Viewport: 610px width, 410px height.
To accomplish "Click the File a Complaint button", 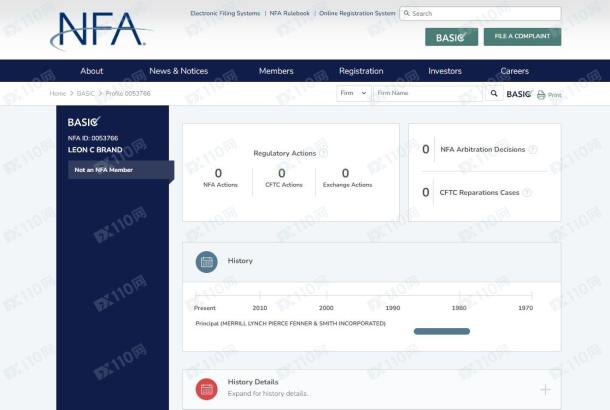I will click(522, 37).
